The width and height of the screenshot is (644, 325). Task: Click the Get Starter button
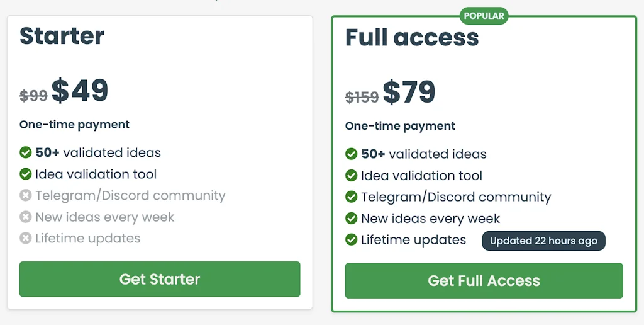pos(160,279)
